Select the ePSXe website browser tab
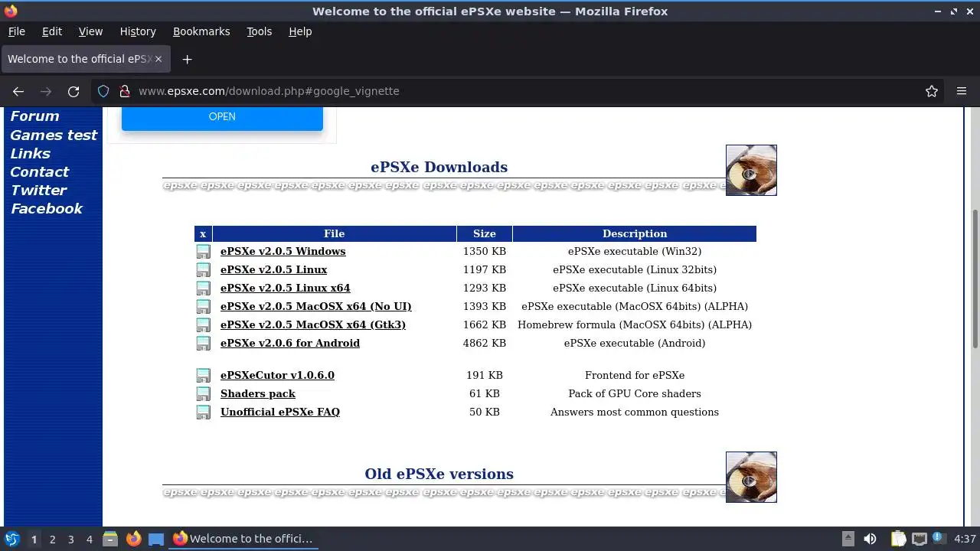Screen dimensions: 980x551 (84, 59)
